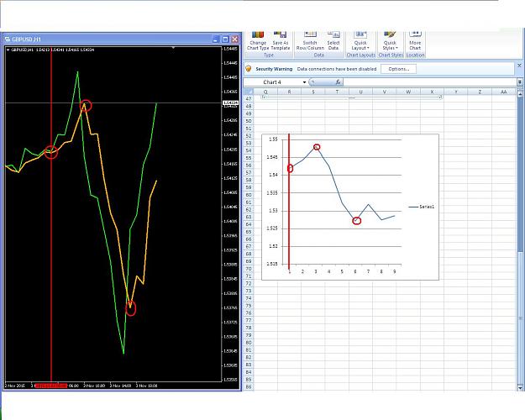Select column T header
This screenshot has width=525, height=420.
tap(337, 92)
